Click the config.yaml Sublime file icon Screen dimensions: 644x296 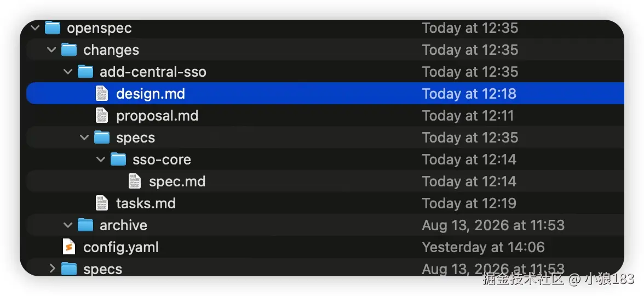pos(69,247)
